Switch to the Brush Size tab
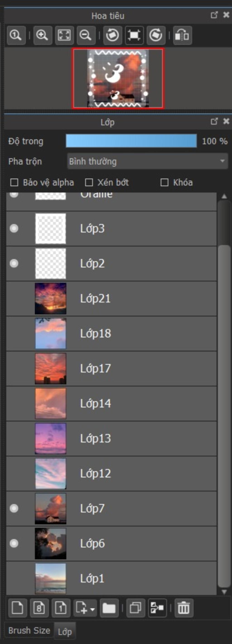The image size is (232, 644). click(29, 631)
